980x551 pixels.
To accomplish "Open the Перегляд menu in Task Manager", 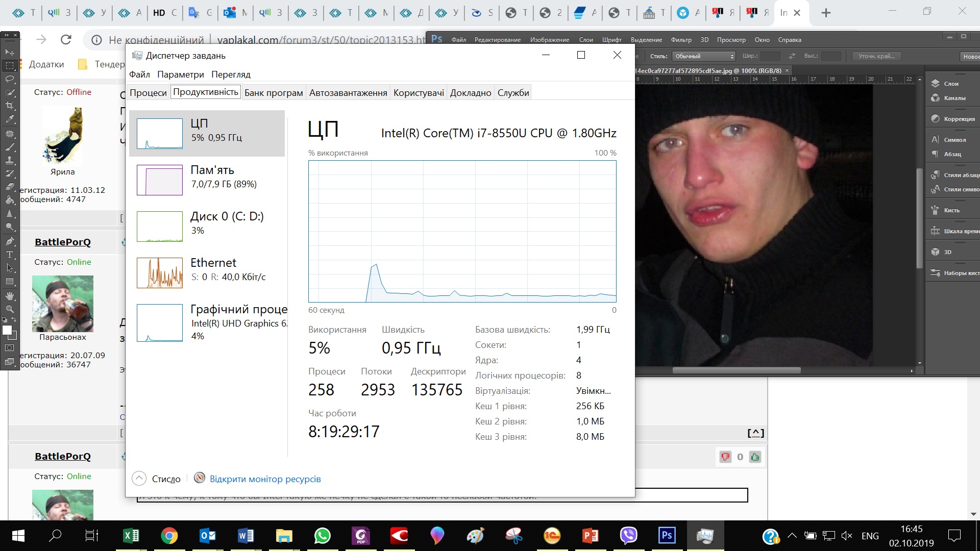I will [231, 74].
